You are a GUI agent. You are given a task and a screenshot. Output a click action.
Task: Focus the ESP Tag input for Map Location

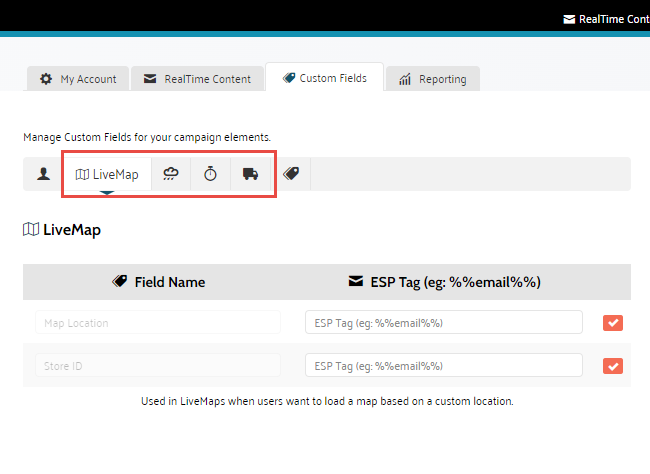coord(443,323)
